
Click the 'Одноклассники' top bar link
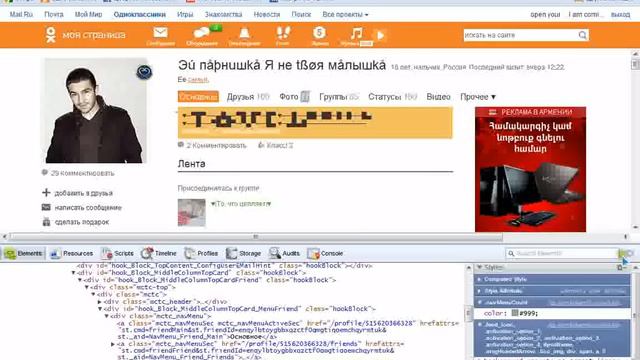click(x=140, y=14)
